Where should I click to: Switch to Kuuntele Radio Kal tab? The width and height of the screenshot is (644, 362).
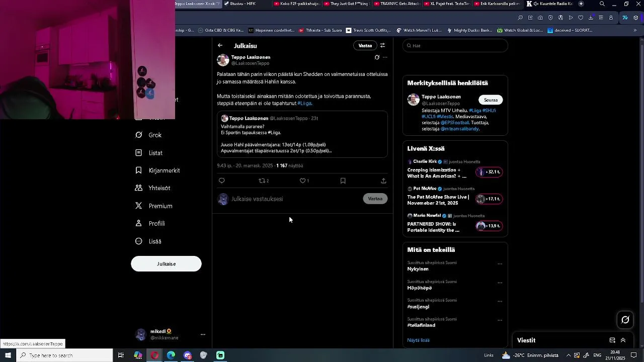pos(549,4)
